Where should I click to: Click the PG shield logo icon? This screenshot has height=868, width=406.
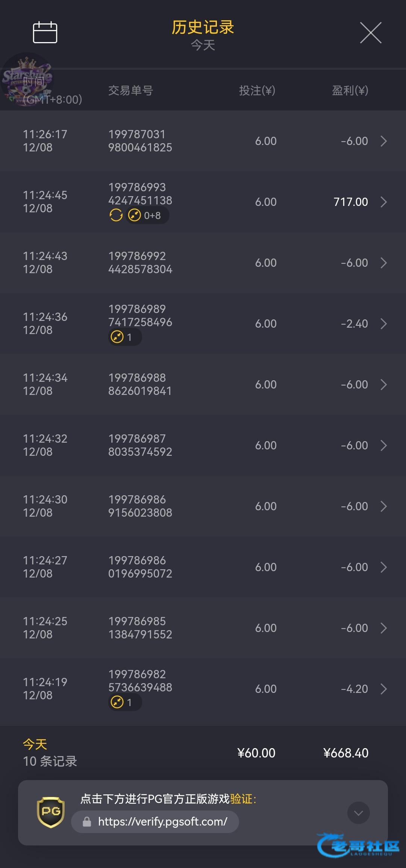click(x=51, y=812)
